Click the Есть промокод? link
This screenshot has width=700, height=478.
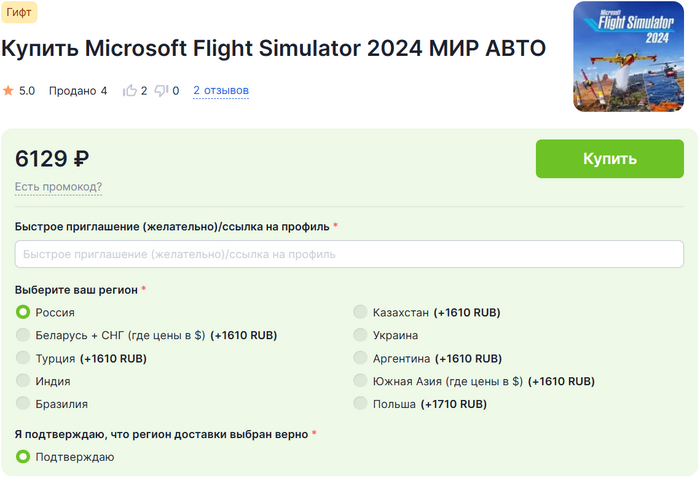pyautogui.click(x=58, y=187)
